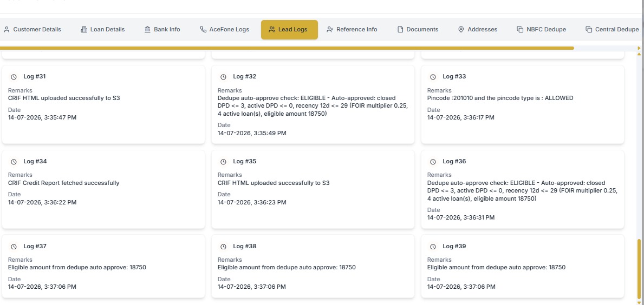Select the Log #39 heading
This screenshot has width=644, height=305.
(454, 247)
